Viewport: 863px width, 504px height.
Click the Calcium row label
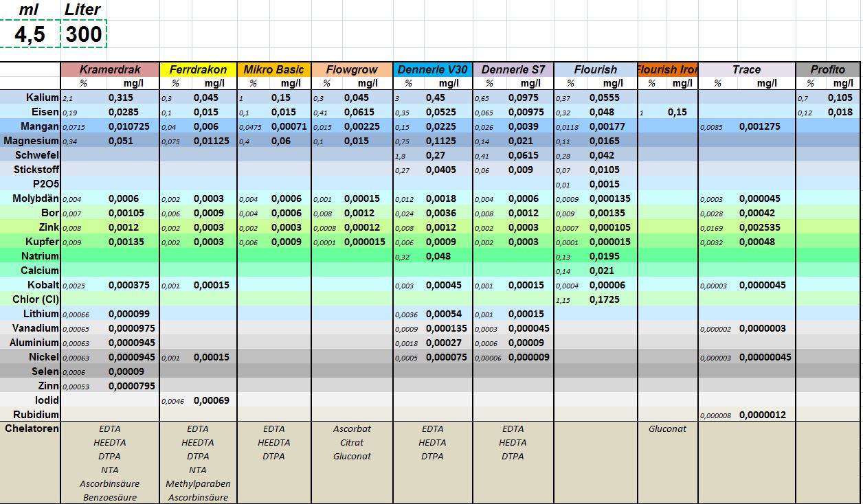pyautogui.click(x=40, y=271)
